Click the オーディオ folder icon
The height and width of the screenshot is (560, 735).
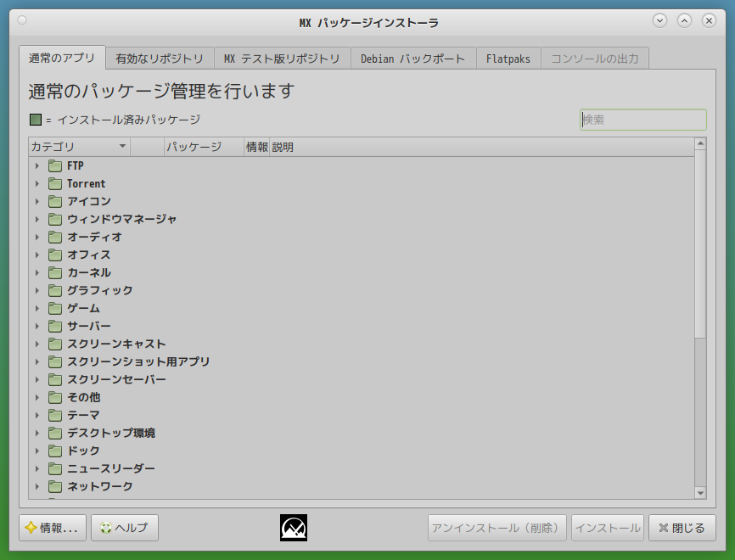[x=55, y=237]
